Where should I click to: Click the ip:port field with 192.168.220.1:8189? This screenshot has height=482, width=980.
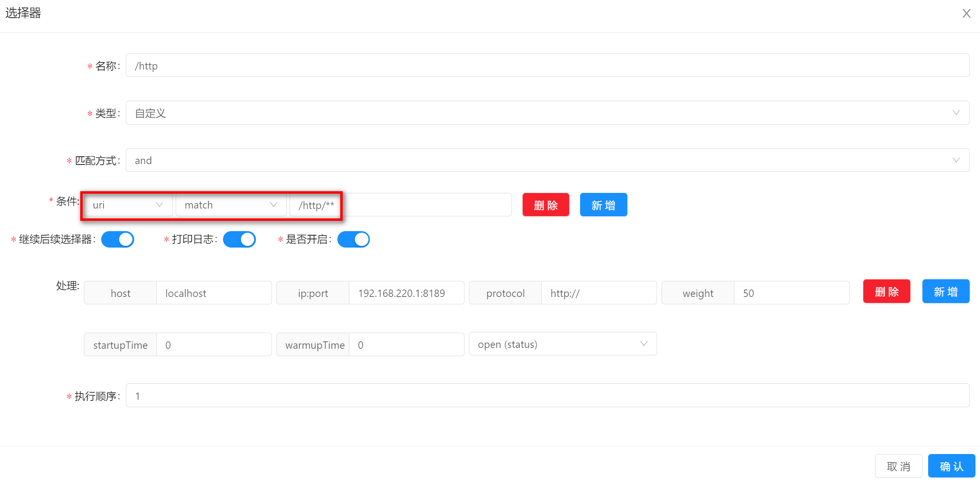[406, 293]
